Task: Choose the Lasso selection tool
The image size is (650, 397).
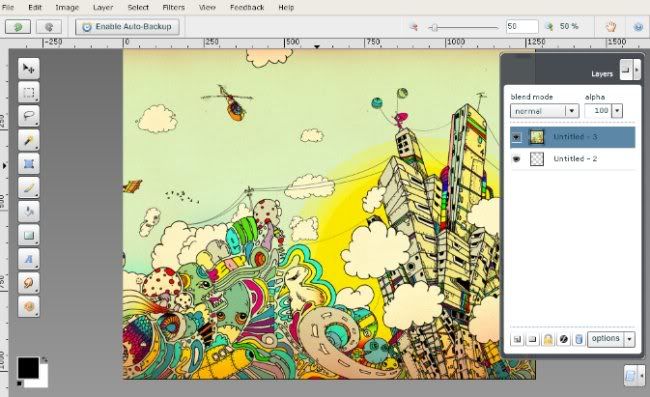Action: coord(29,116)
